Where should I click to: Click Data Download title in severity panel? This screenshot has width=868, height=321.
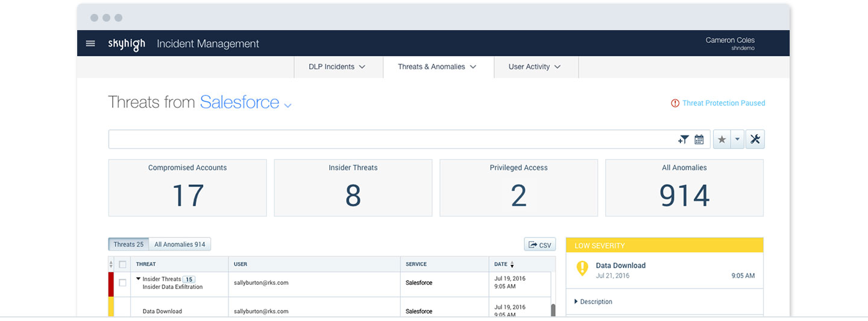(x=620, y=266)
